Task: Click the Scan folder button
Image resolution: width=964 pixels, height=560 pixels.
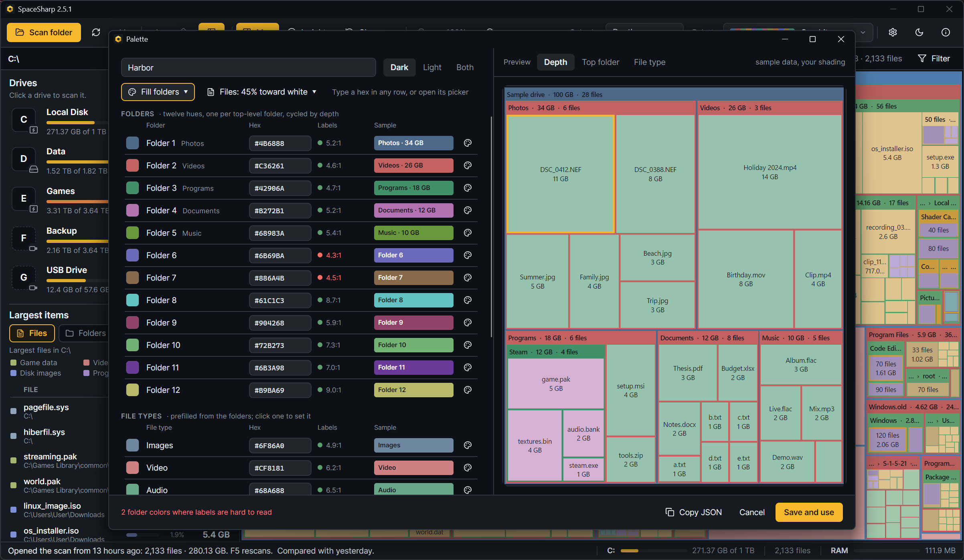Action: click(x=44, y=32)
